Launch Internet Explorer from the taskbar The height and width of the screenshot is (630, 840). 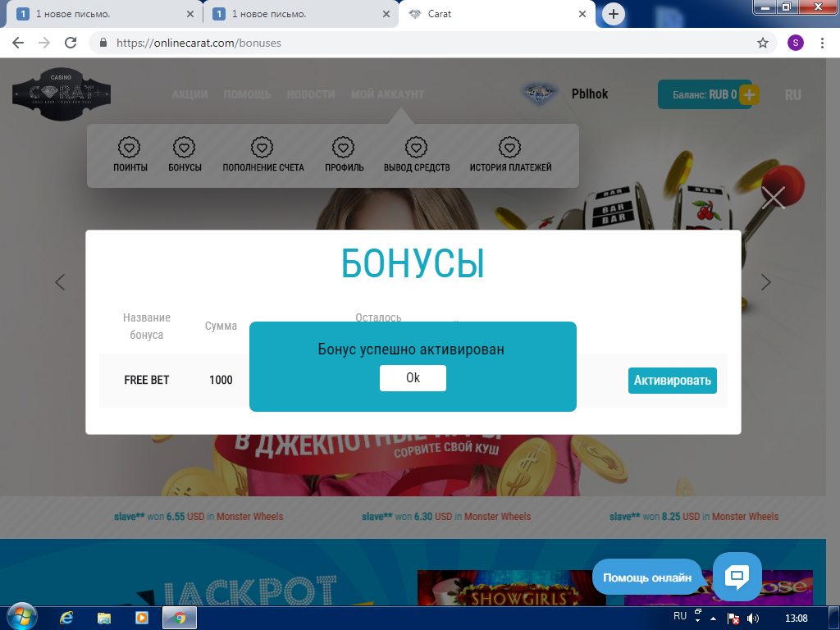[x=66, y=618]
